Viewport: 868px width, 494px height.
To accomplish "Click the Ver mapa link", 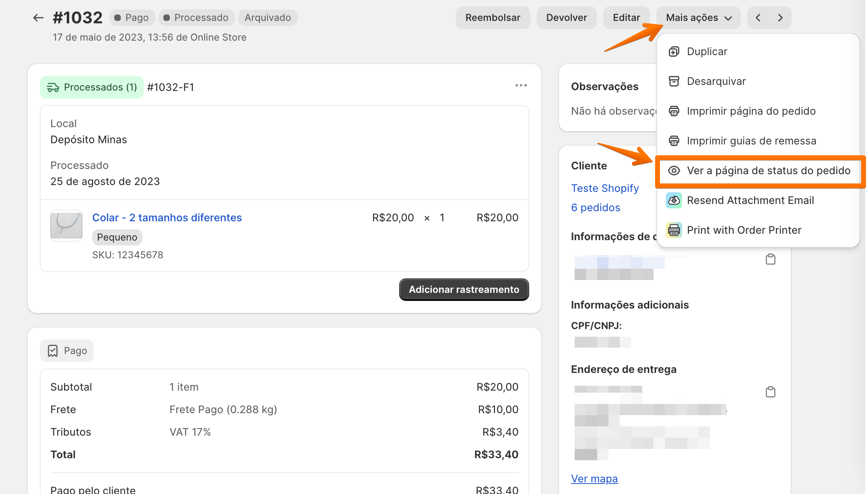I will point(594,479).
